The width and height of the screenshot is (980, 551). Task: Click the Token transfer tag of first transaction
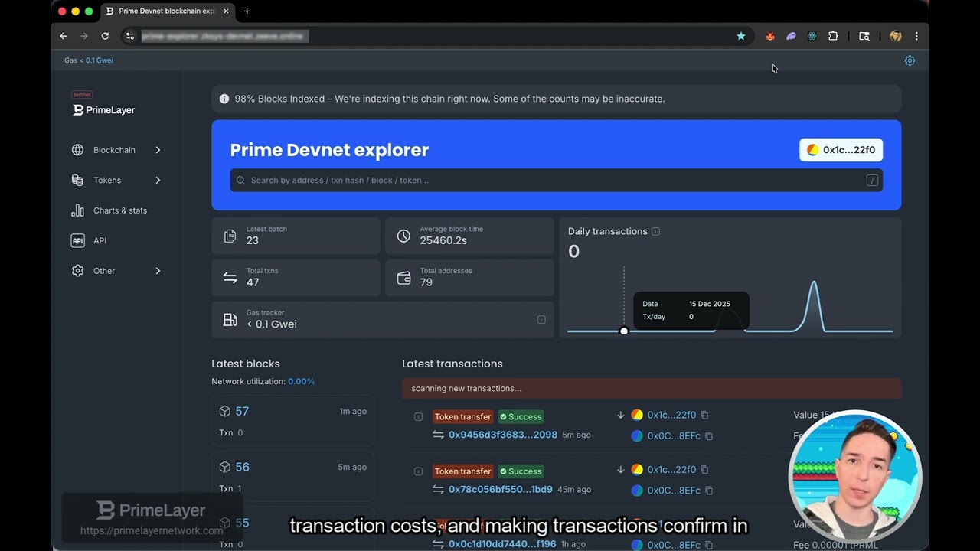tap(463, 417)
